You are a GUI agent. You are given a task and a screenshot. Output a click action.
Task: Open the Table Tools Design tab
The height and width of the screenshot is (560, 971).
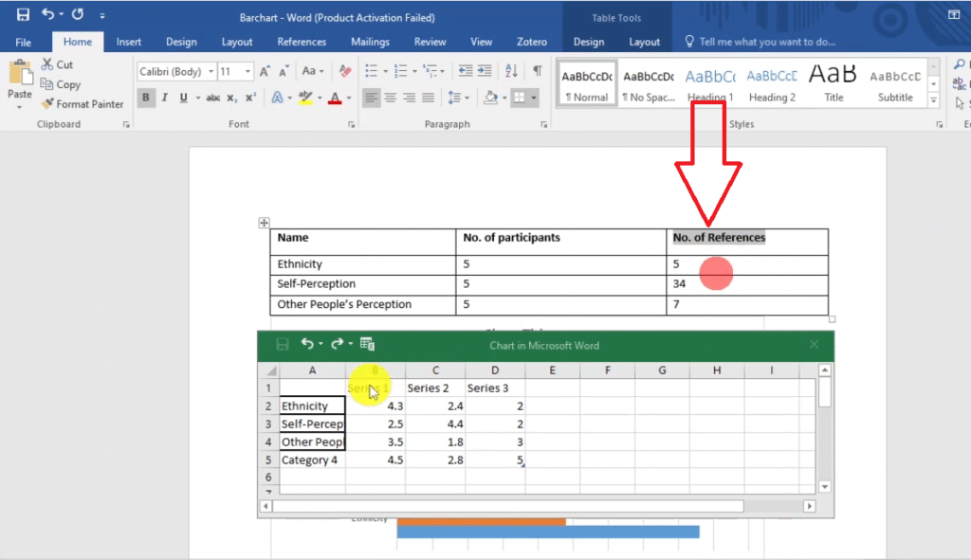click(x=588, y=42)
